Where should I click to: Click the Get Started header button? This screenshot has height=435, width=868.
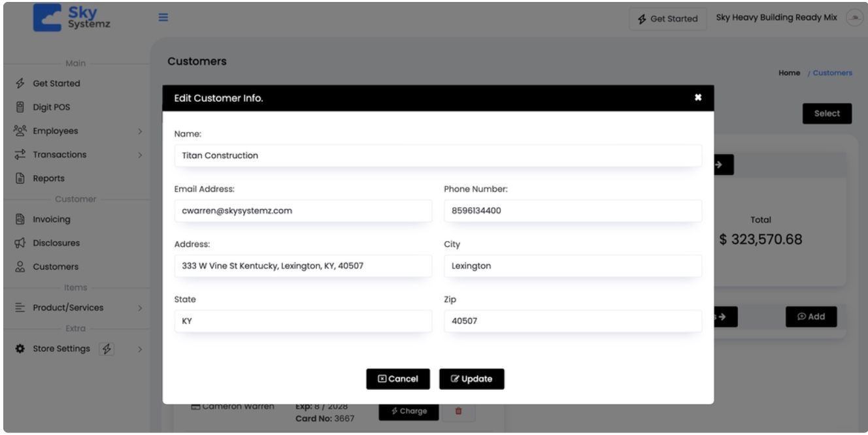coord(667,18)
